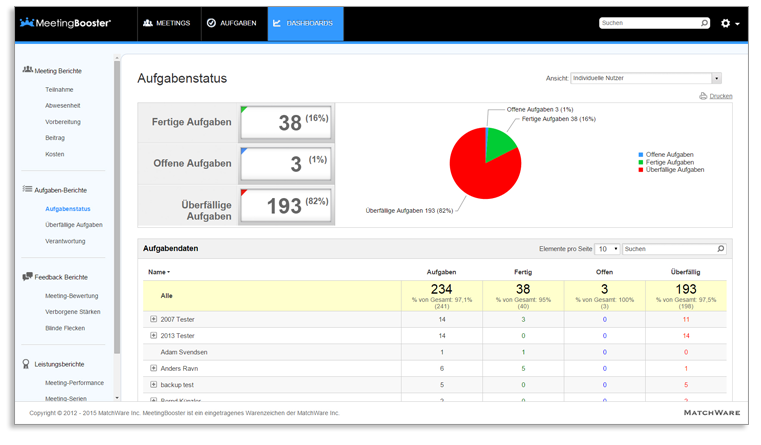Open the Elemente pro Seite dropdown
761x445 pixels.
(608, 249)
